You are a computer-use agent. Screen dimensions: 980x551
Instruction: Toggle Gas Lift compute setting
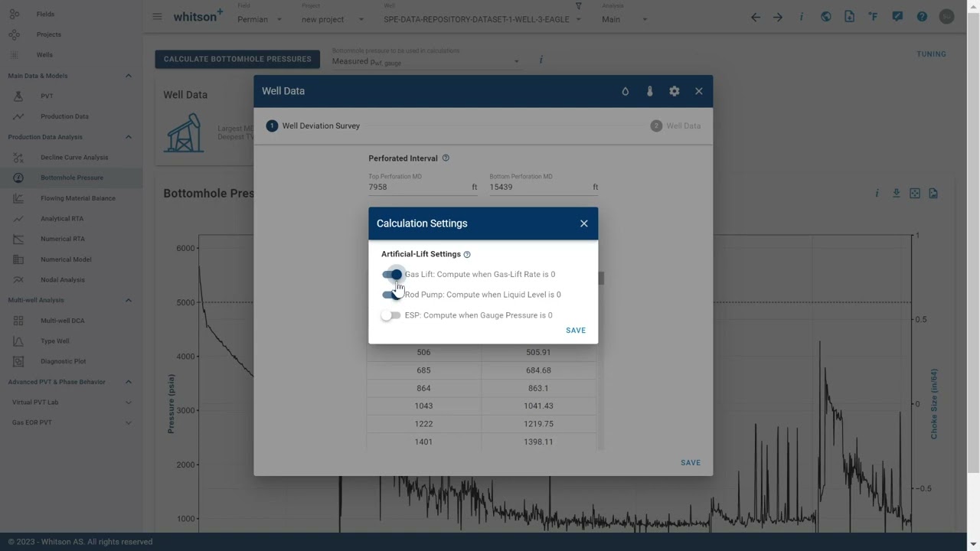pos(392,275)
